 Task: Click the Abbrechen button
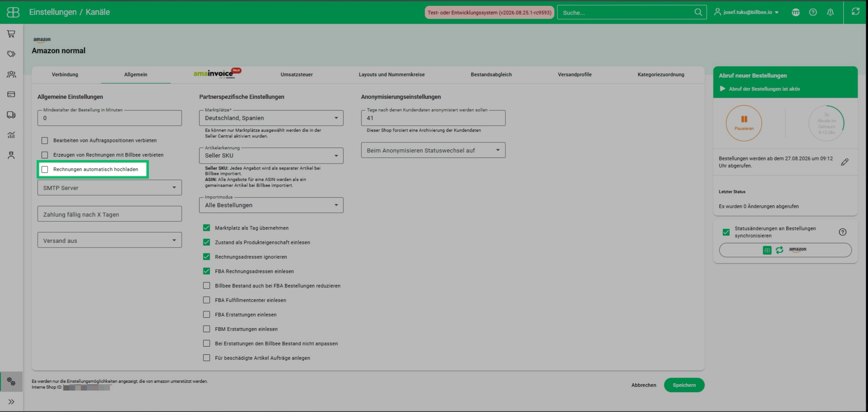pos(644,385)
